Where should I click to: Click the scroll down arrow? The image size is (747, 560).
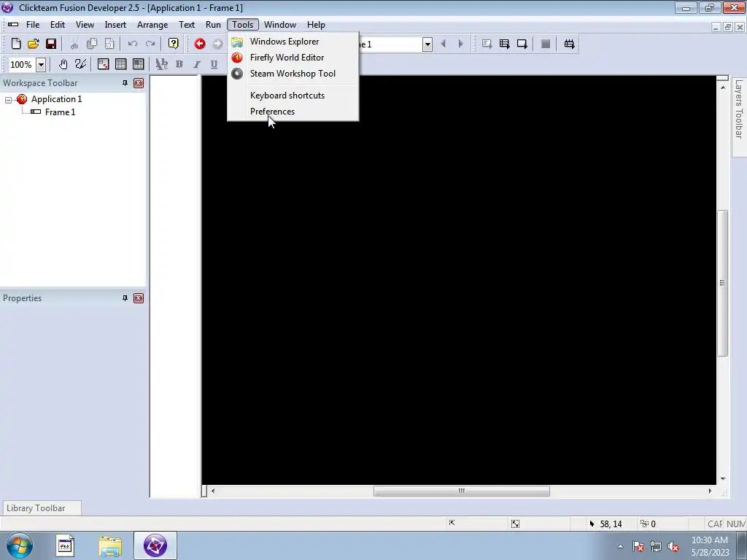point(723,478)
